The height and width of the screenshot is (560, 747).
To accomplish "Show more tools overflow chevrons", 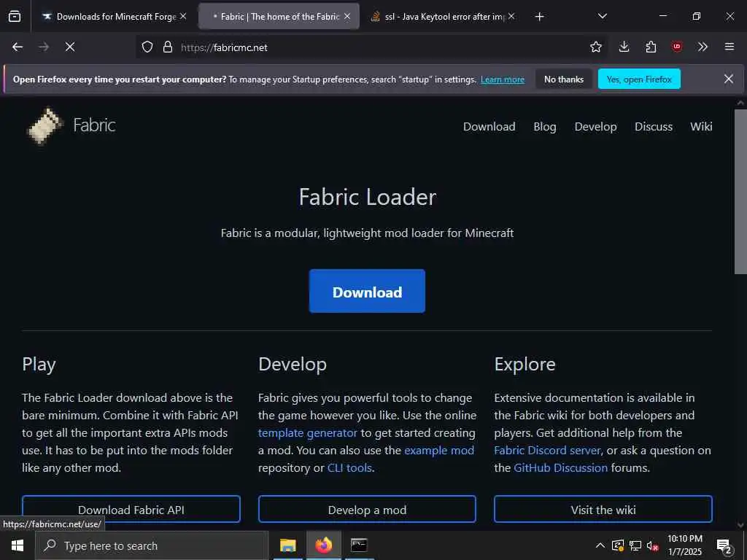I will coord(703,47).
